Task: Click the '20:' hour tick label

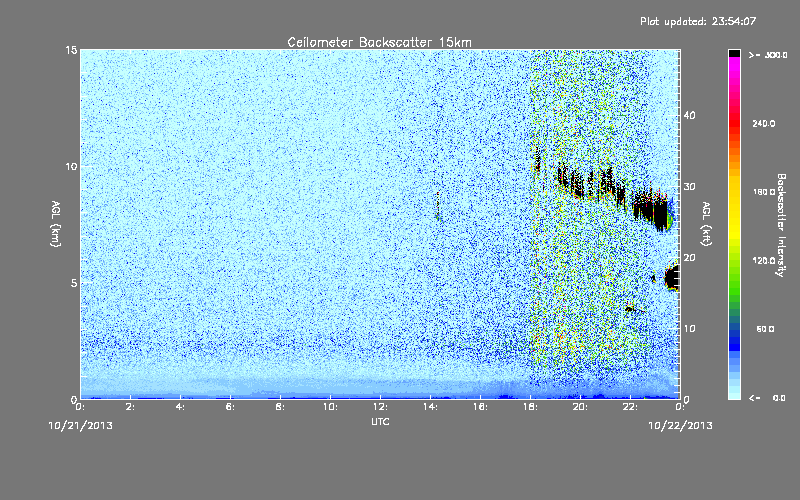Action: point(580,407)
